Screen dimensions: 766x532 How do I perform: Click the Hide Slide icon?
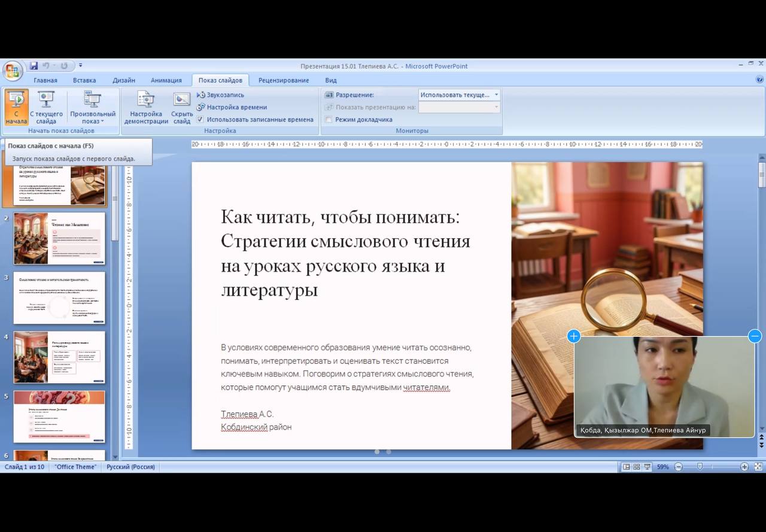coord(181,100)
